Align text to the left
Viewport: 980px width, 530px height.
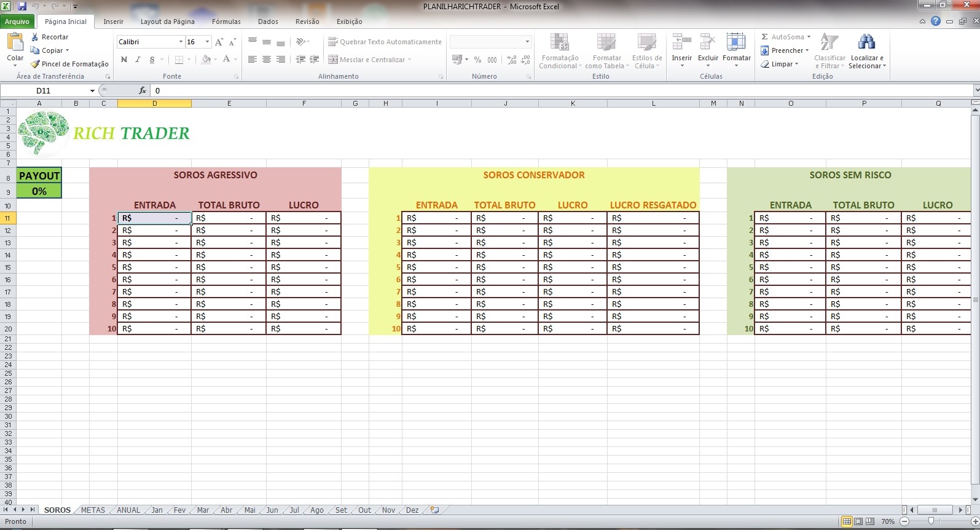point(253,60)
